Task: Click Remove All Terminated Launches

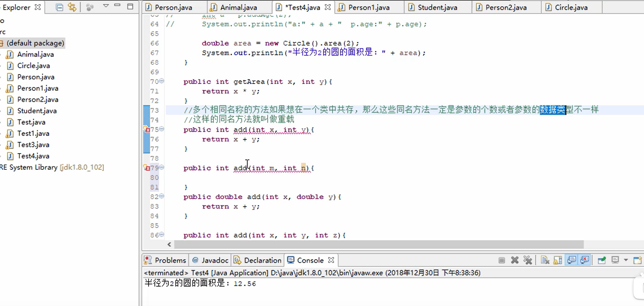Action: (528, 260)
